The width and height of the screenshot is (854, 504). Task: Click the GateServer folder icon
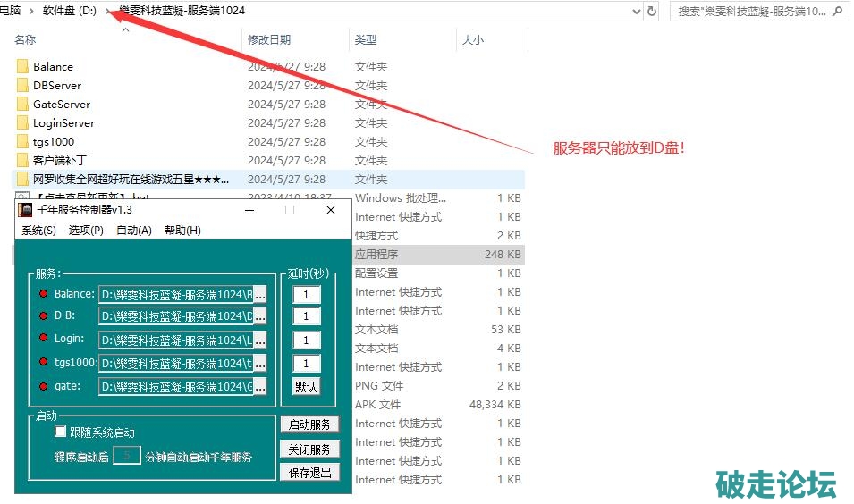coord(22,105)
